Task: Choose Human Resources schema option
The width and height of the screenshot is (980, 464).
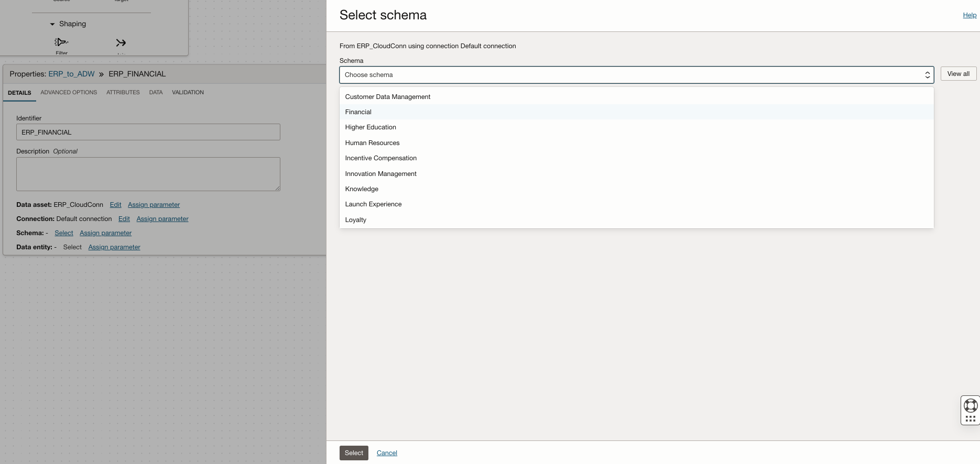Action: pos(372,143)
